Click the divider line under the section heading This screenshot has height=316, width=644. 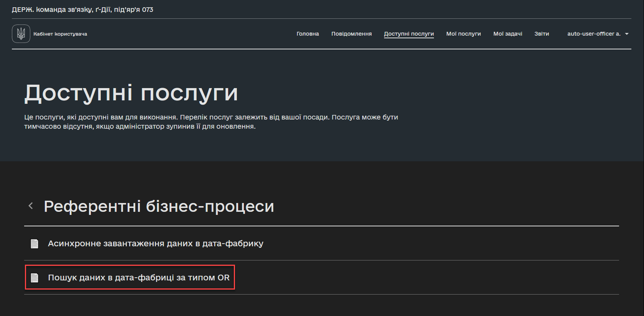321,226
